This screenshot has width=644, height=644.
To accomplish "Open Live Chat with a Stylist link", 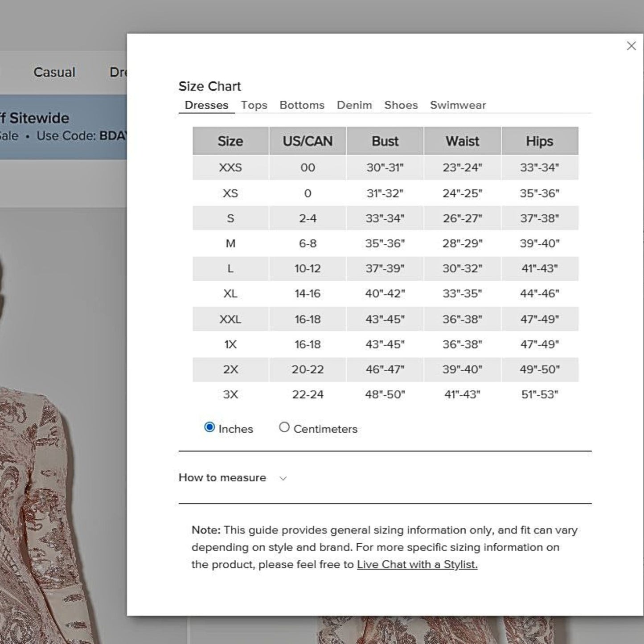I will click(x=417, y=565).
